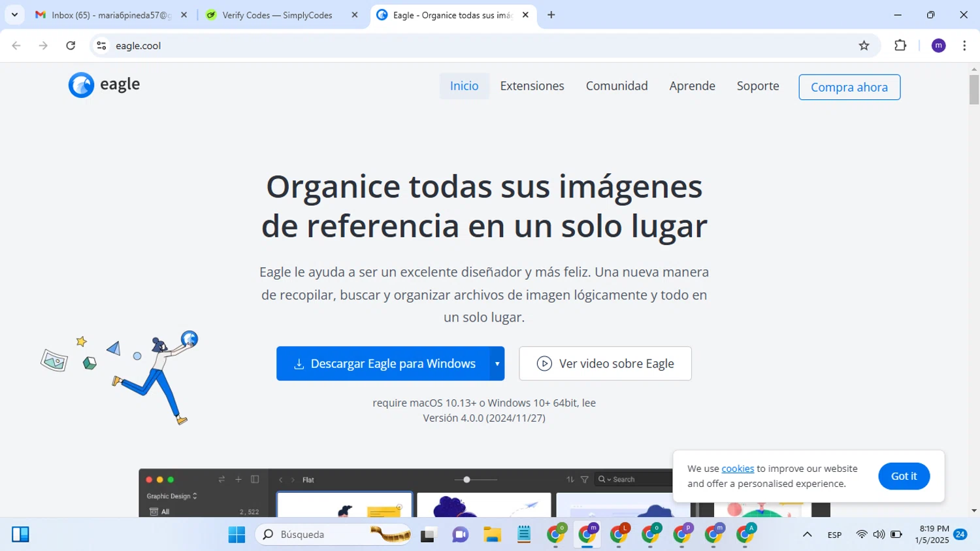Open the Extensiones menu item
Image resolution: width=980 pixels, height=551 pixels.
(532, 86)
